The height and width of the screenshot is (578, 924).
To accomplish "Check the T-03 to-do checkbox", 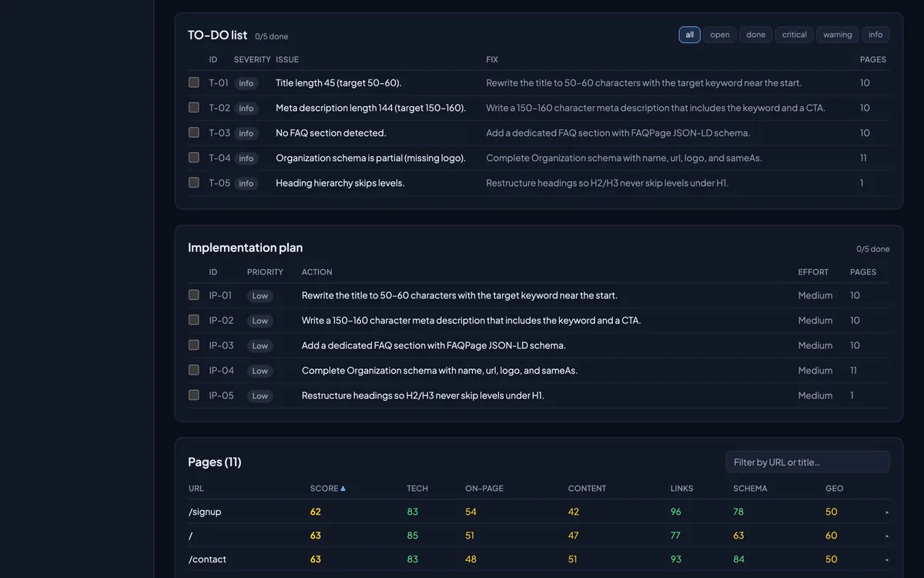I will 194,133.
